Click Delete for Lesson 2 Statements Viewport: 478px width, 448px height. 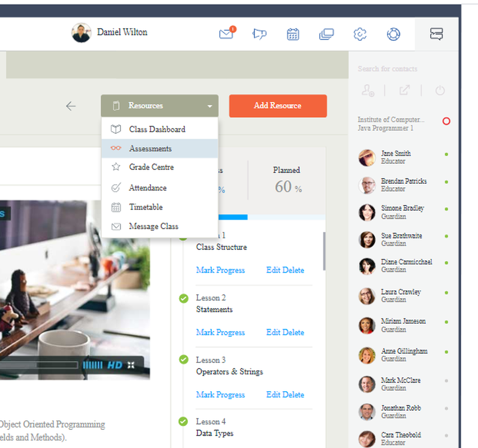tap(293, 332)
